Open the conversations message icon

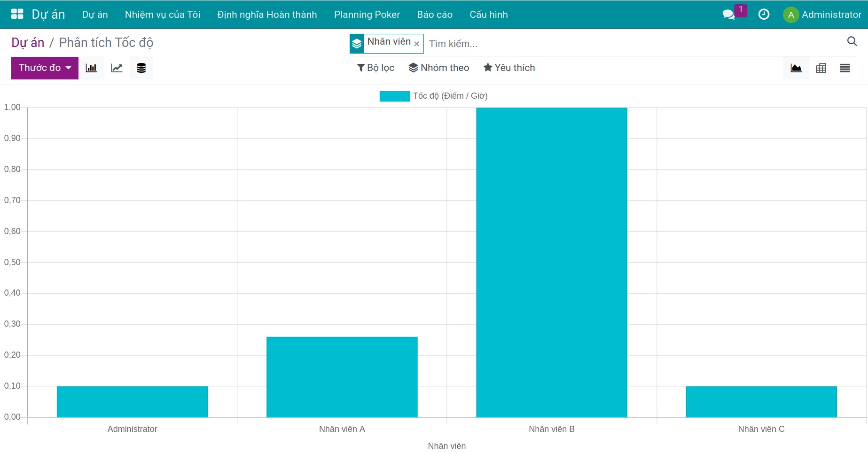click(728, 15)
